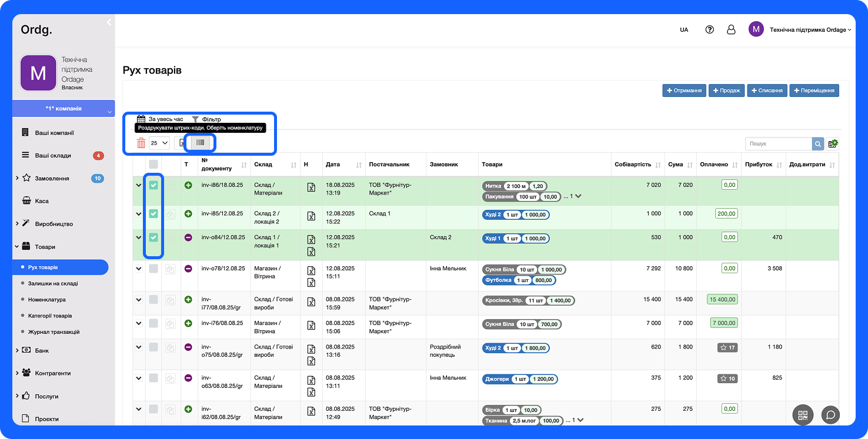This screenshot has height=439, width=868.
Task: Click the search magnifier button
Action: [x=818, y=144]
